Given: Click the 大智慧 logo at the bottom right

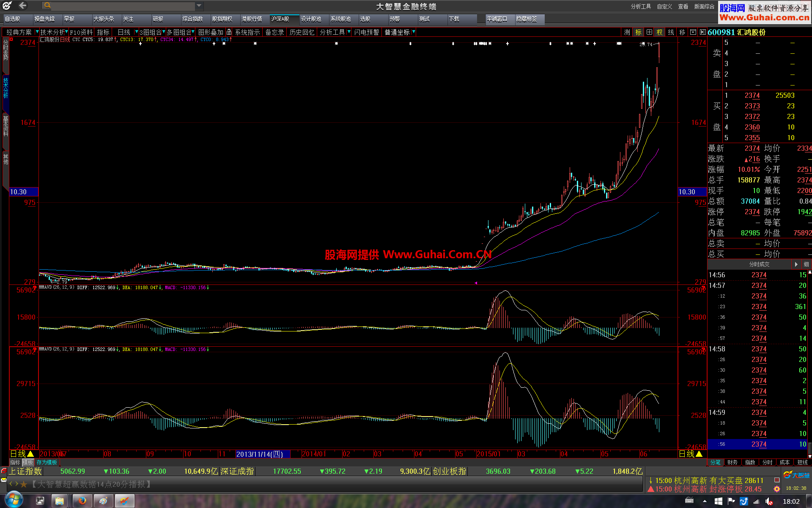Looking at the screenshot, I should [x=796, y=475].
